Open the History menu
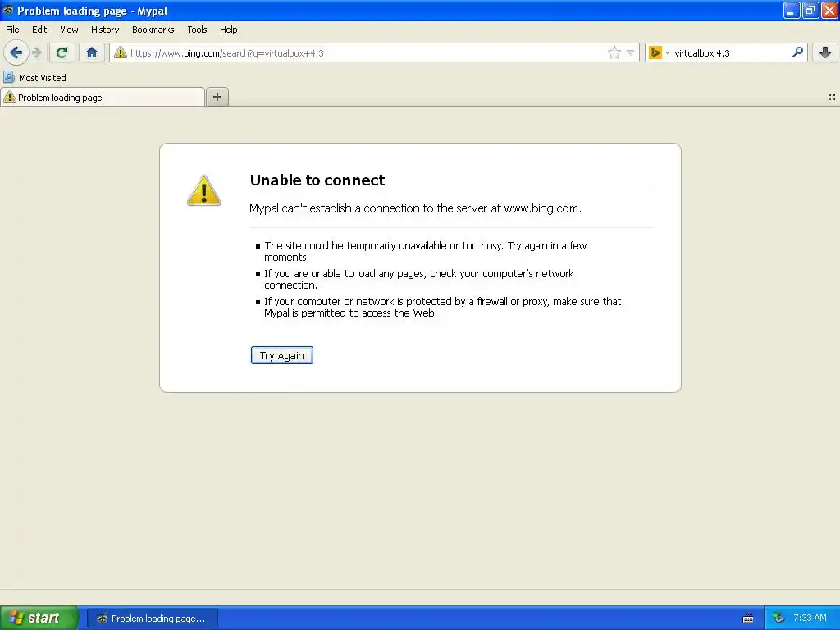 coord(105,30)
